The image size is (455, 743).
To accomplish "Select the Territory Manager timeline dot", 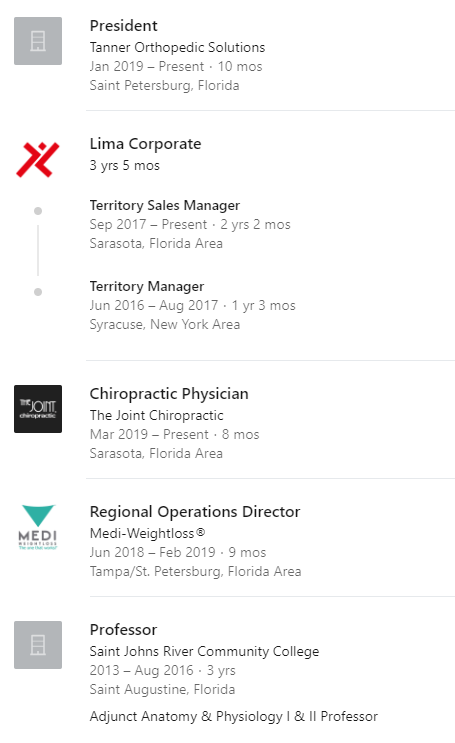I will (38, 292).
